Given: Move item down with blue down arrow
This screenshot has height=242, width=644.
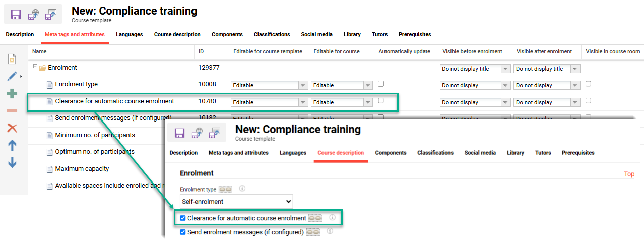Looking at the screenshot, I should [12, 162].
